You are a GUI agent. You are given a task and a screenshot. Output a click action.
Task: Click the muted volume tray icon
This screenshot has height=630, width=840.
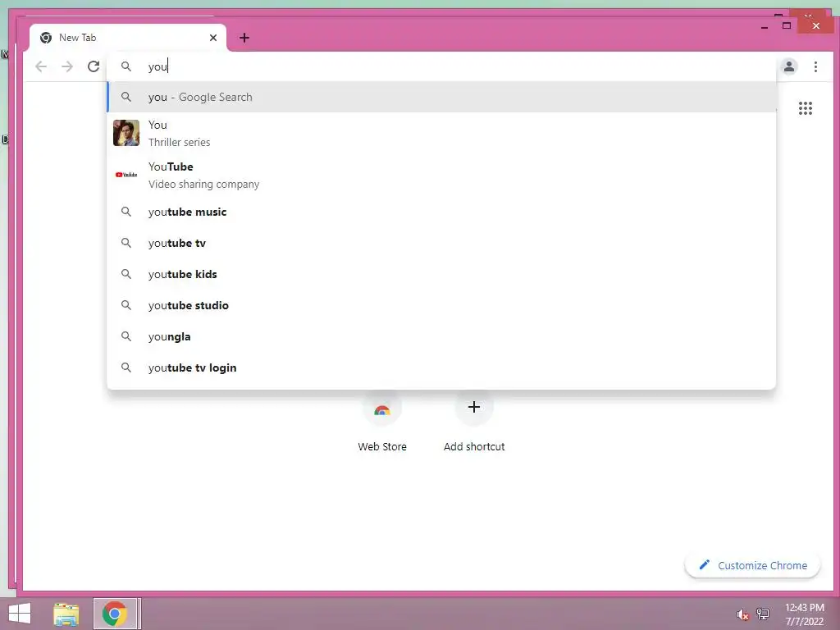742,614
